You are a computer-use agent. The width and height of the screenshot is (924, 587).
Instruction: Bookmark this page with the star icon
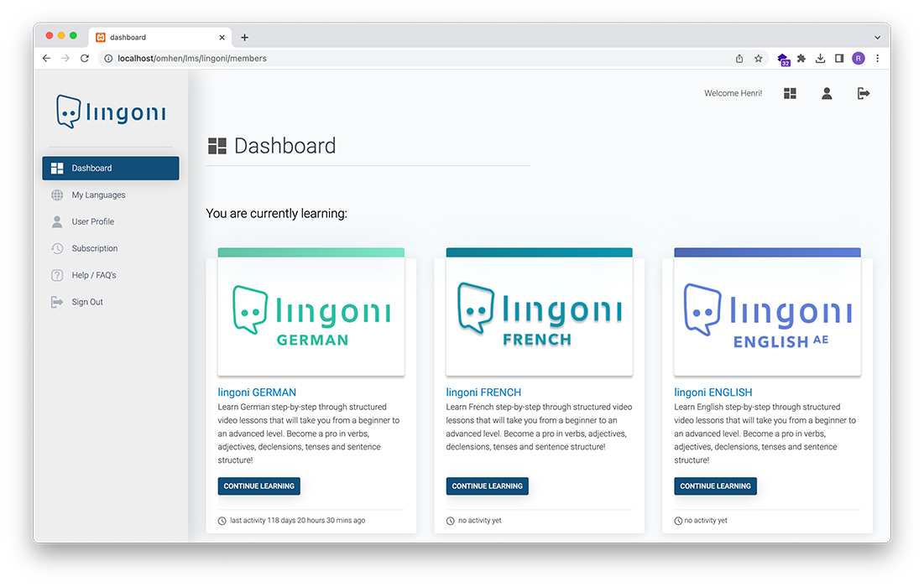(759, 59)
